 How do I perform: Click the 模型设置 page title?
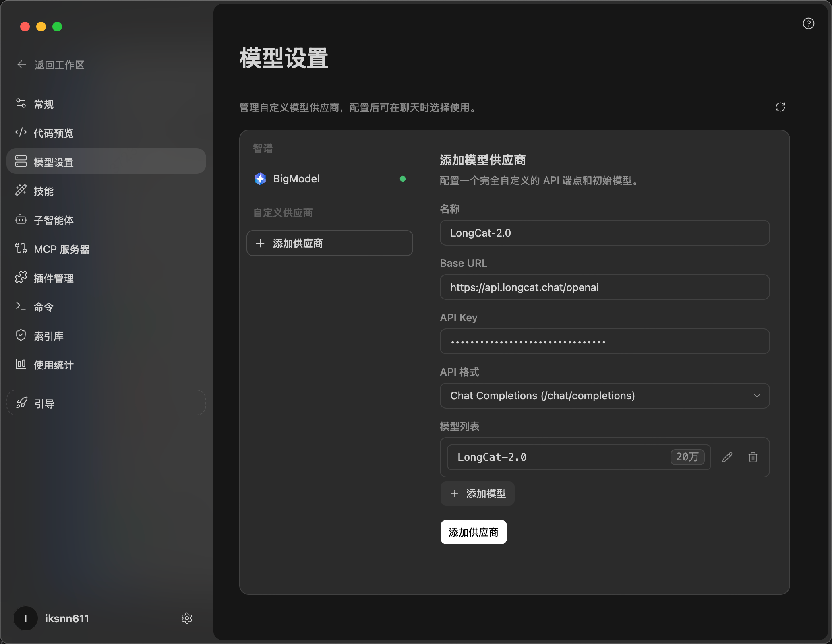point(284,58)
